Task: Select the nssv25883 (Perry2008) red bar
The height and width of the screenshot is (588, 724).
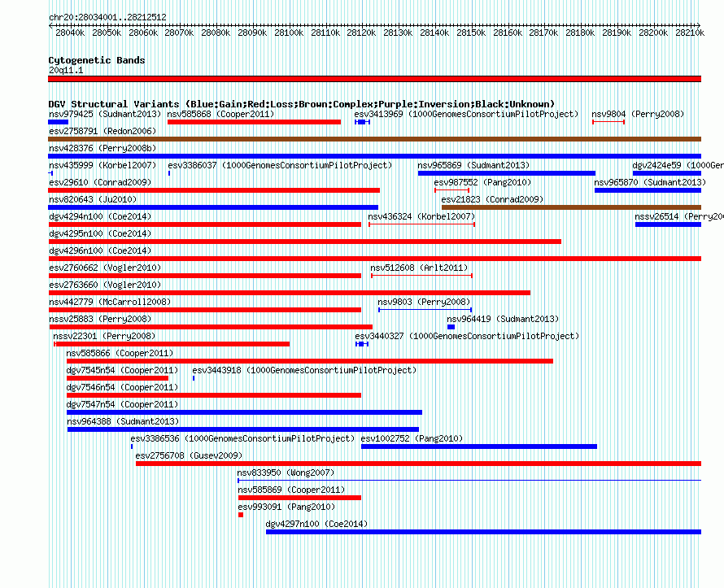Action: [x=211, y=327]
